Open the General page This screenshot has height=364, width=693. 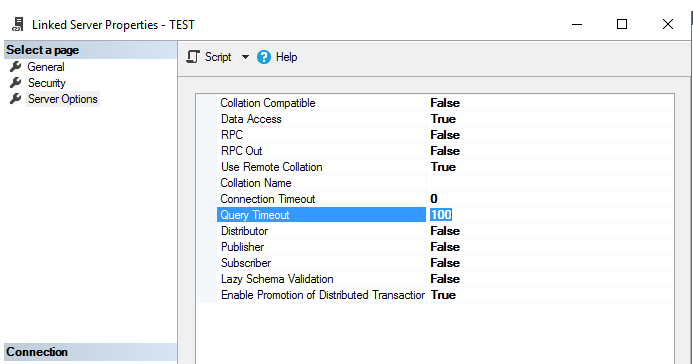(46, 67)
